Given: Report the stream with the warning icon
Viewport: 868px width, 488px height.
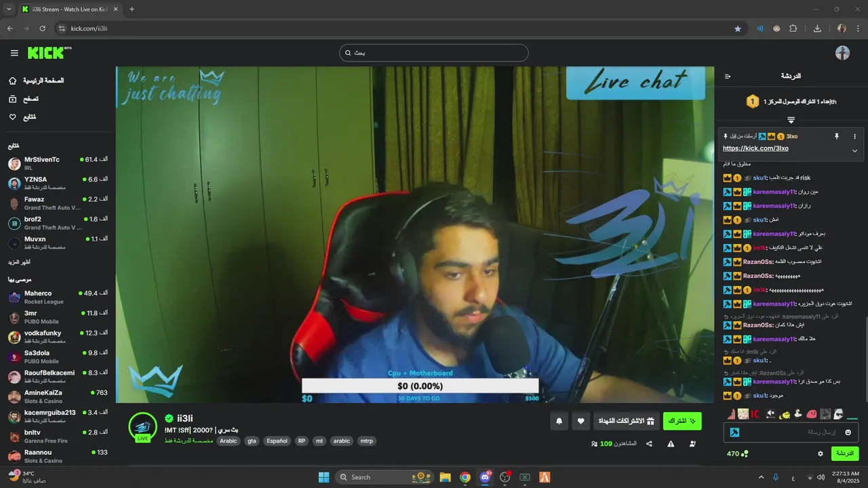Looking at the screenshot, I should pyautogui.click(x=671, y=444).
